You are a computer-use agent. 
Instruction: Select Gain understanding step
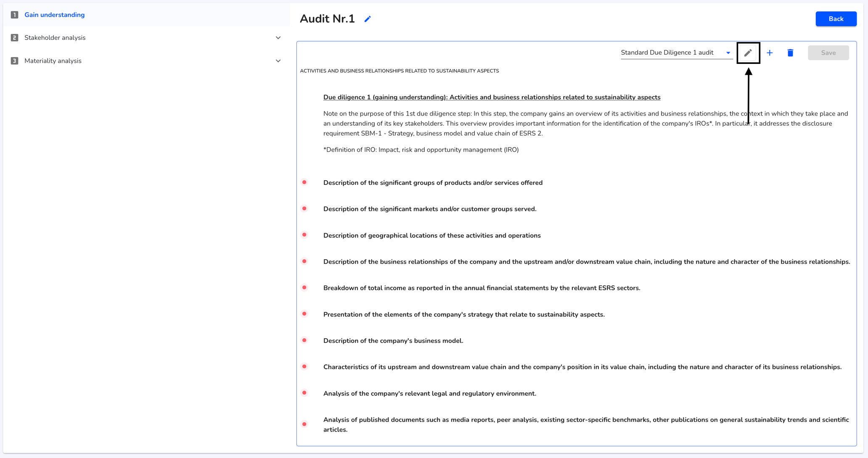click(x=55, y=15)
